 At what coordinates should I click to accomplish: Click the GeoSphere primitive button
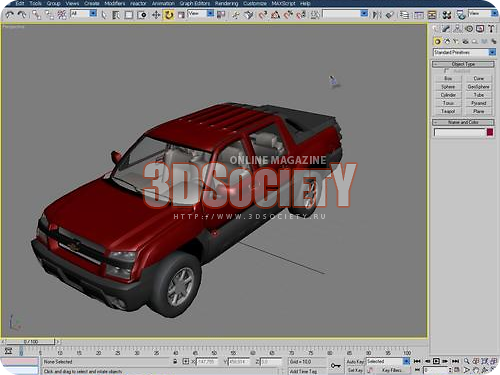[x=478, y=87]
